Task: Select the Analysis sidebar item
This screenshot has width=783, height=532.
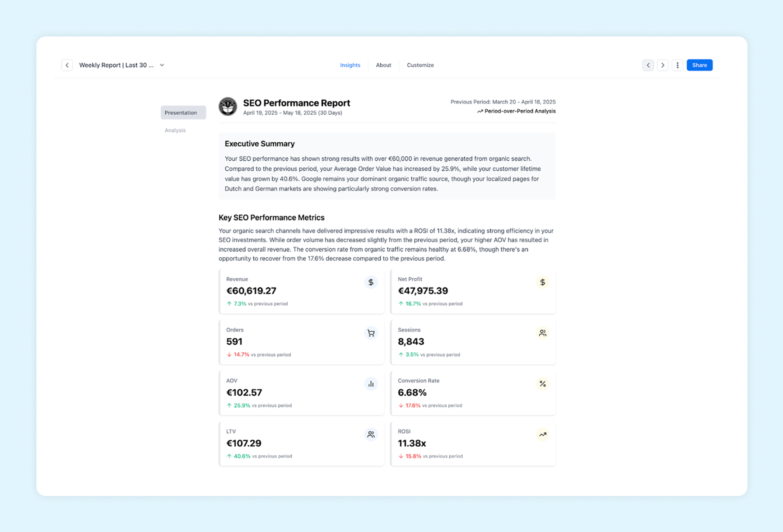Action: (175, 130)
